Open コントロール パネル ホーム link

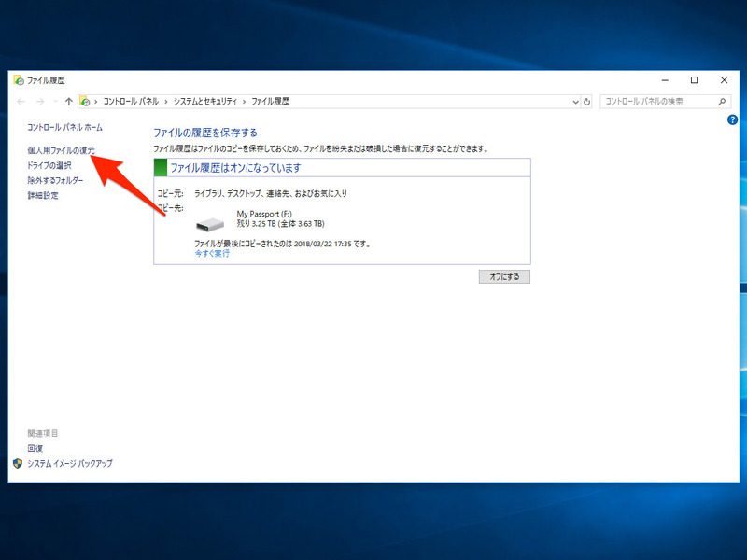pyautogui.click(x=64, y=127)
